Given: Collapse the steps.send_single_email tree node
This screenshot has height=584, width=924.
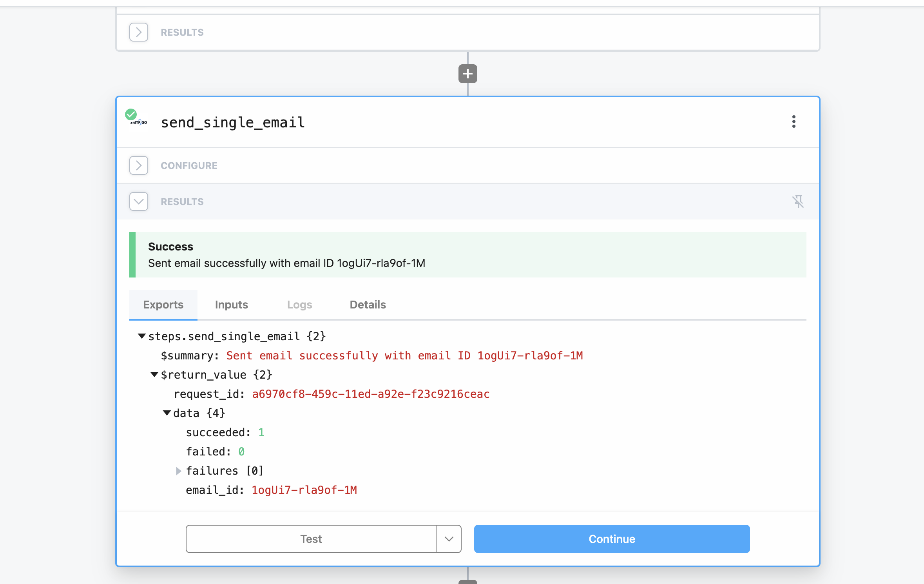Looking at the screenshot, I should [x=142, y=336].
